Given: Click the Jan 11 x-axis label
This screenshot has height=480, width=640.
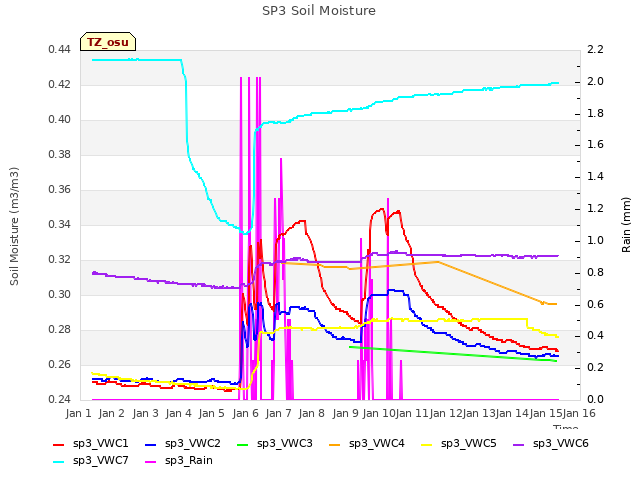Looking at the screenshot, I should coord(412,413).
